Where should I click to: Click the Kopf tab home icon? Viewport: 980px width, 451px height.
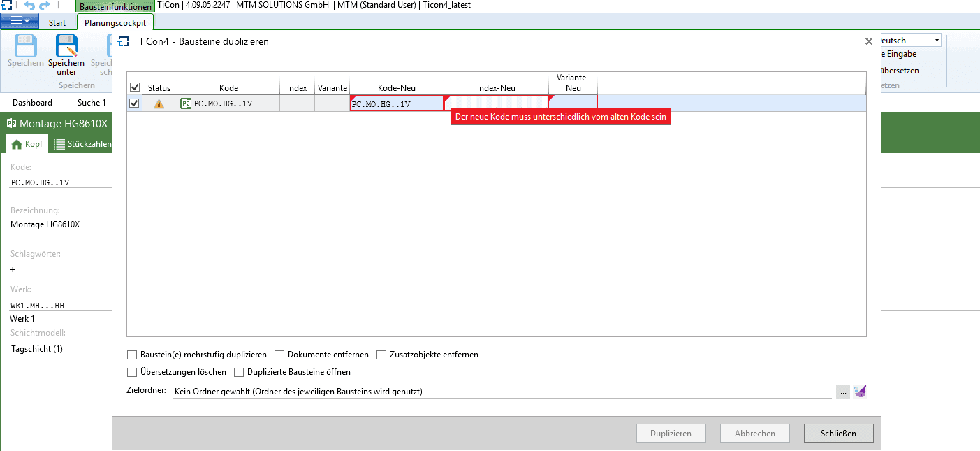click(17, 145)
